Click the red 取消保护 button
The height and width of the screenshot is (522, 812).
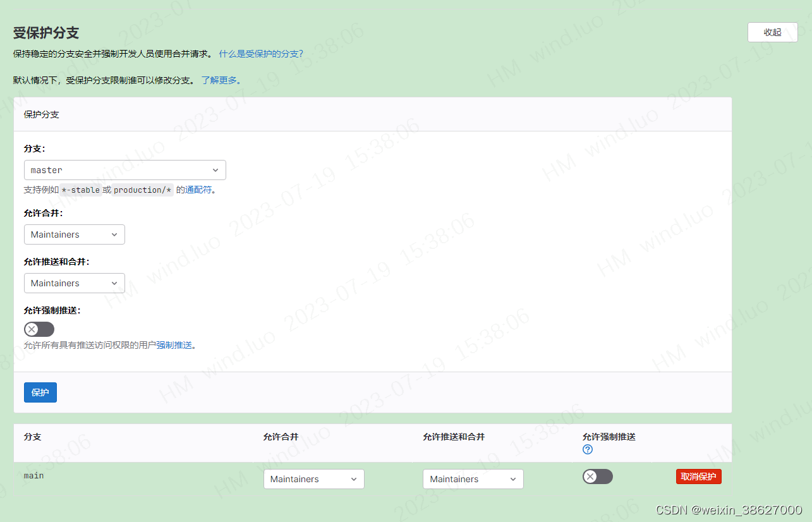click(x=699, y=476)
